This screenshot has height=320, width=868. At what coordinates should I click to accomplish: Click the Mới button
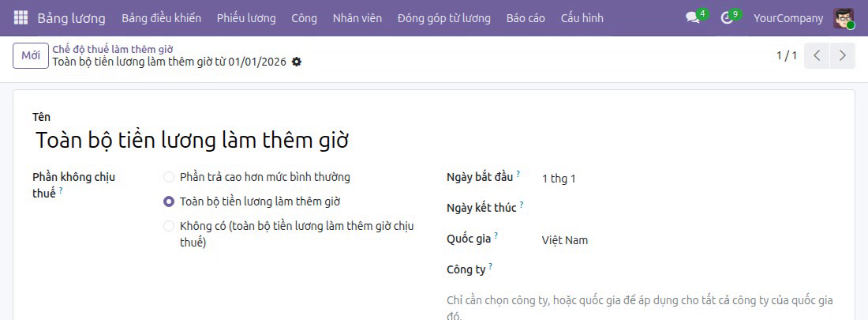pos(31,55)
